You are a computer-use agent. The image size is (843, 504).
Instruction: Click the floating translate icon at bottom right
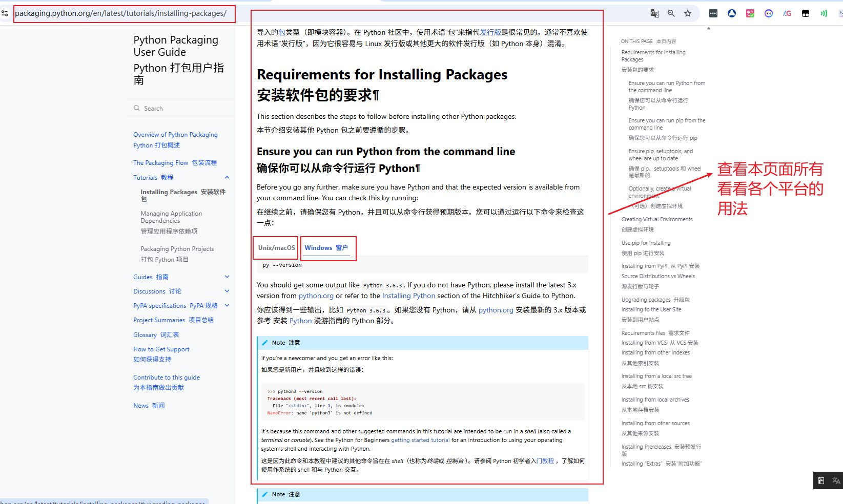[836, 480]
